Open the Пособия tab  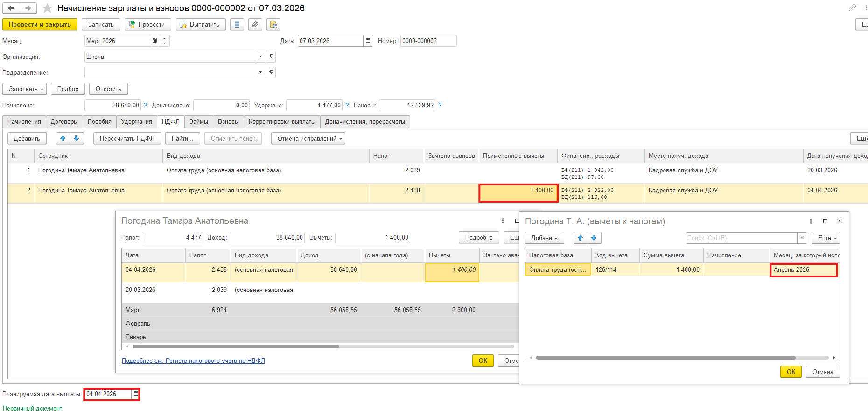tap(99, 122)
